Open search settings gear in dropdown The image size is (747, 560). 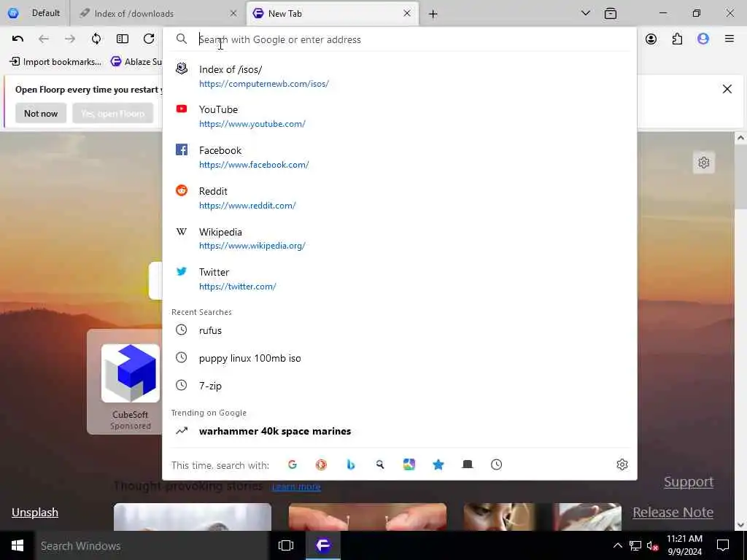pyautogui.click(x=622, y=464)
